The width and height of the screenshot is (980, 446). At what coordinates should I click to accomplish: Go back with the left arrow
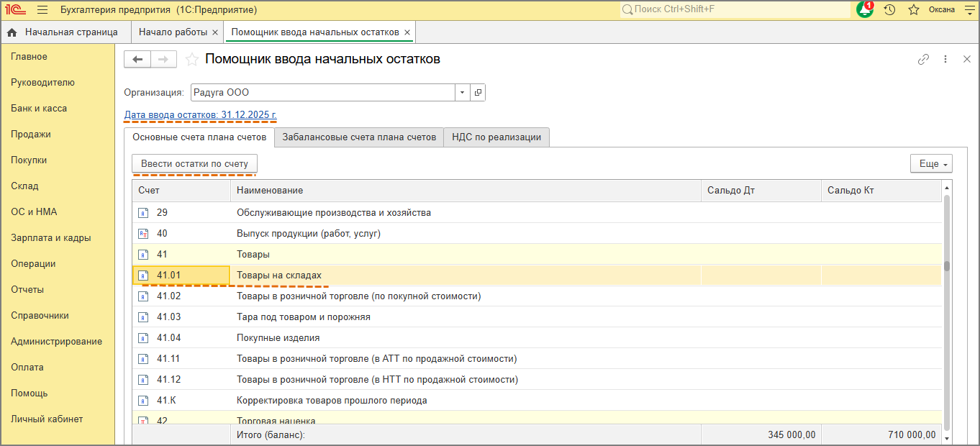coord(137,60)
